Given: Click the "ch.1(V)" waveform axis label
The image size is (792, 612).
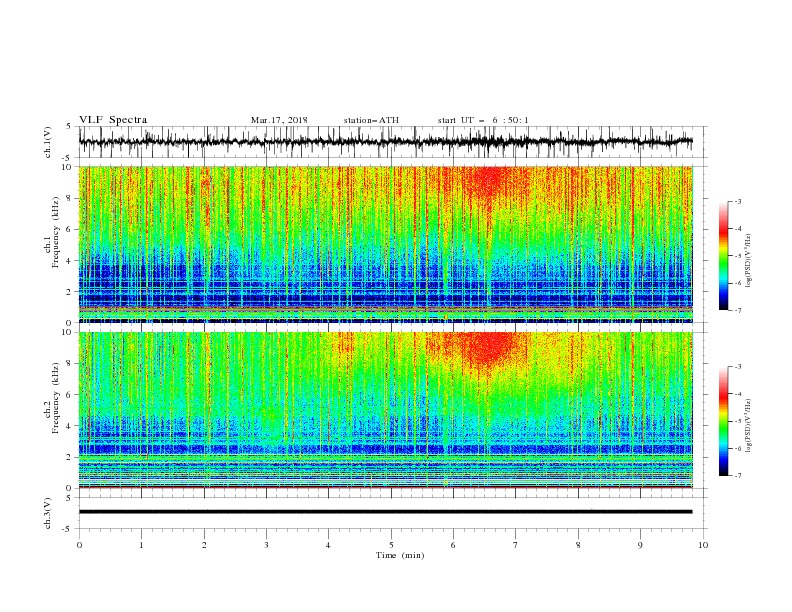Looking at the screenshot, I should (x=48, y=142).
